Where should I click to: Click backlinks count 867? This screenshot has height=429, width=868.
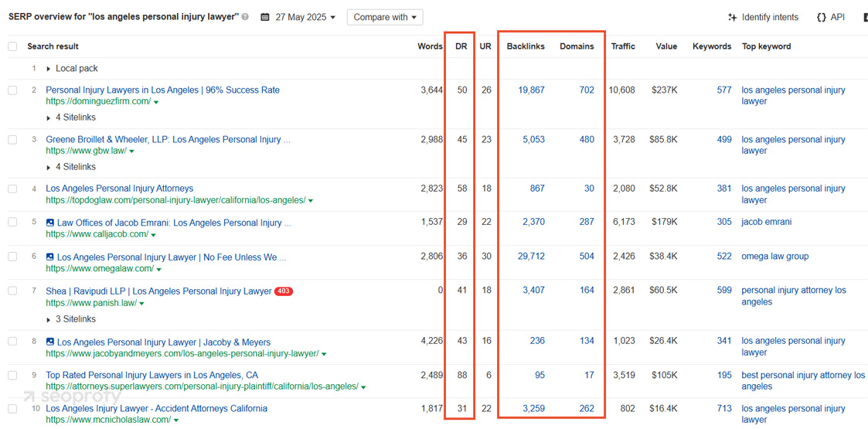537,189
